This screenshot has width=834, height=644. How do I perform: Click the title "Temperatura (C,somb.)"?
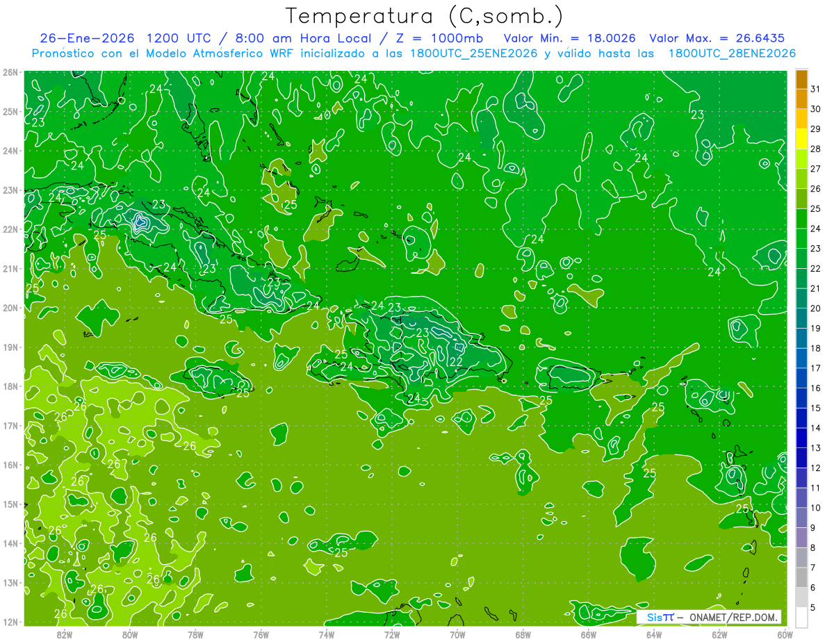425,16
